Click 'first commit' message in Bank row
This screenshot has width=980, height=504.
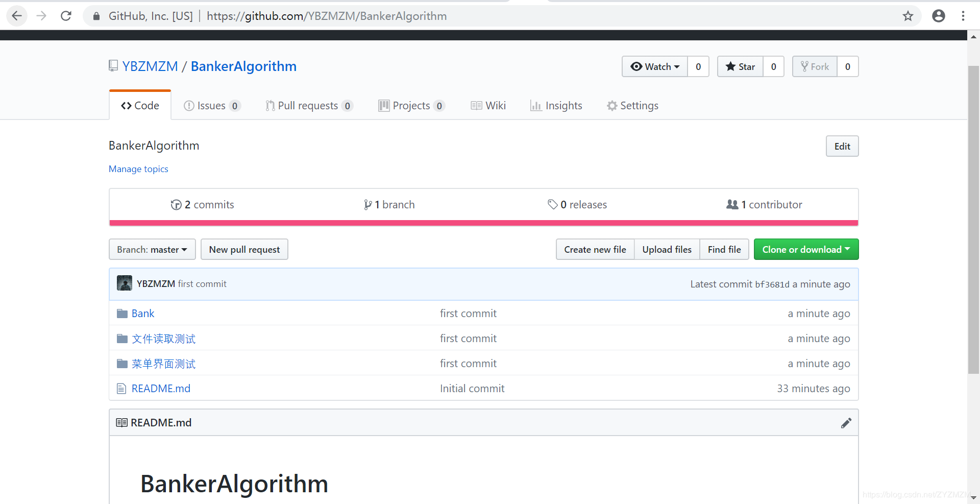tap(468, 314)
